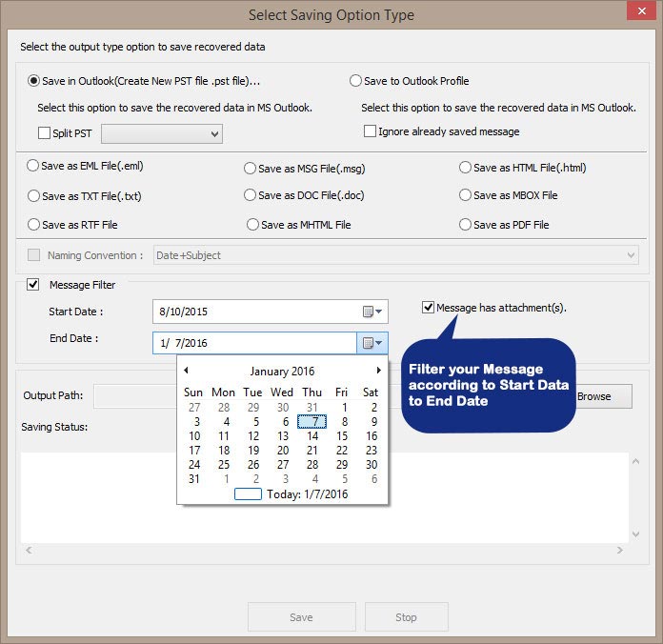Click Today: 1/7/2016 link in calendar

[307, 494]
